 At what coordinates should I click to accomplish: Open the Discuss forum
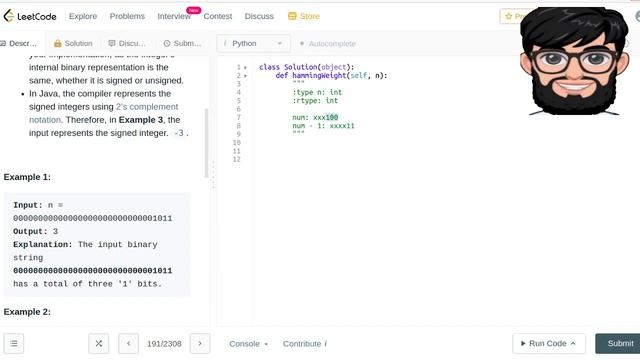pyautogui.click(x=259, y=16)
